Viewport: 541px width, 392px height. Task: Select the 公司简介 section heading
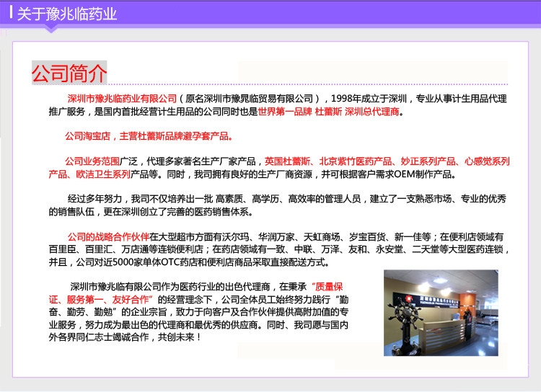click(x=69, y=73)
